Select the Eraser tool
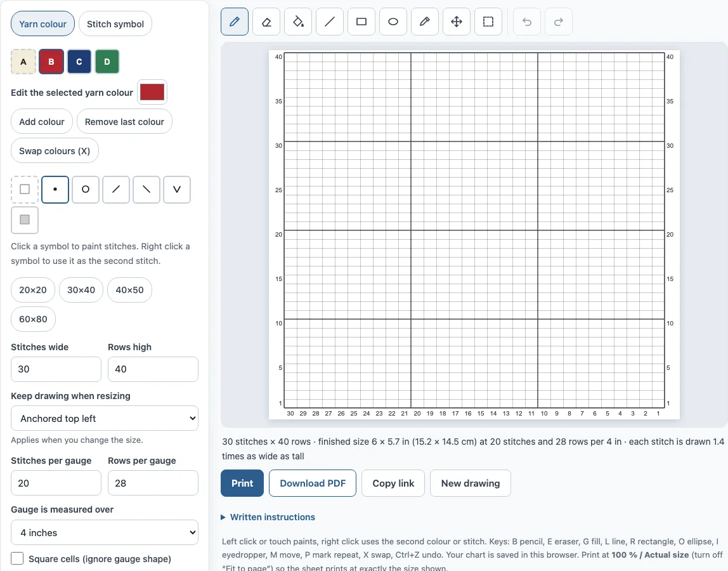The height and width of the screenshot is (571, 728). [x=266, y=22]
